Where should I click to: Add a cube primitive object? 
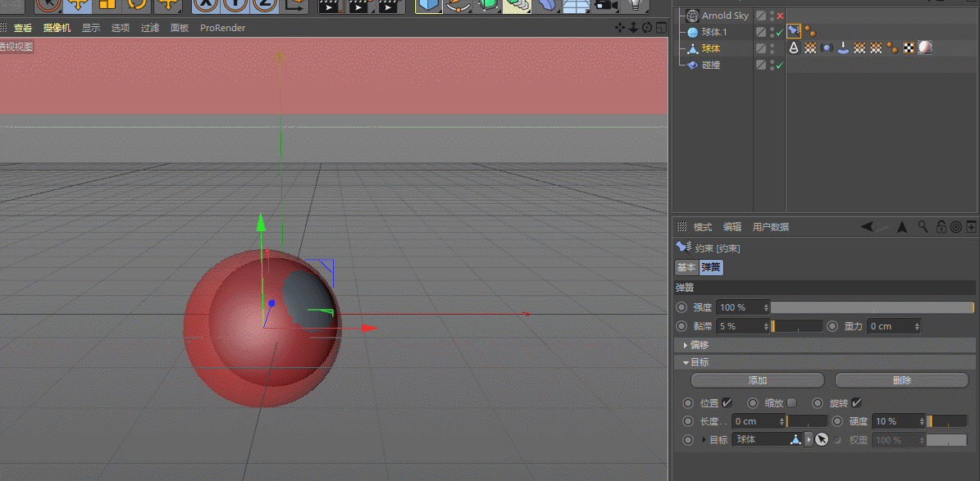point(429,5)
